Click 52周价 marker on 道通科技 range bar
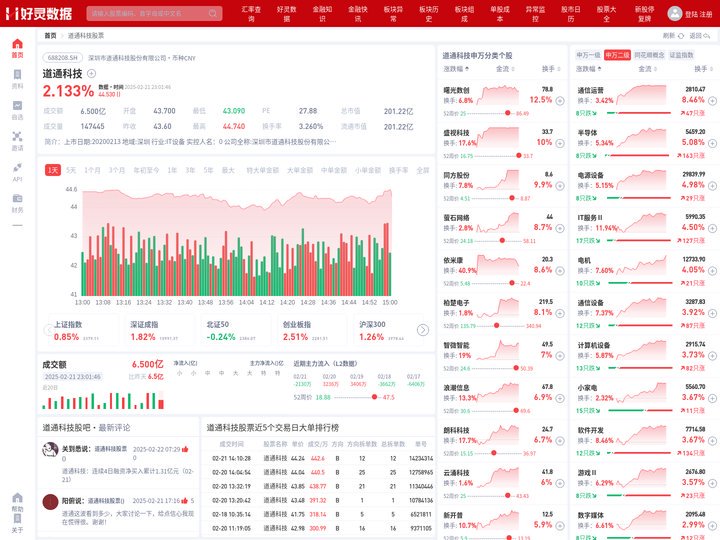Screen dimensions: 720x540 point(374,397)
